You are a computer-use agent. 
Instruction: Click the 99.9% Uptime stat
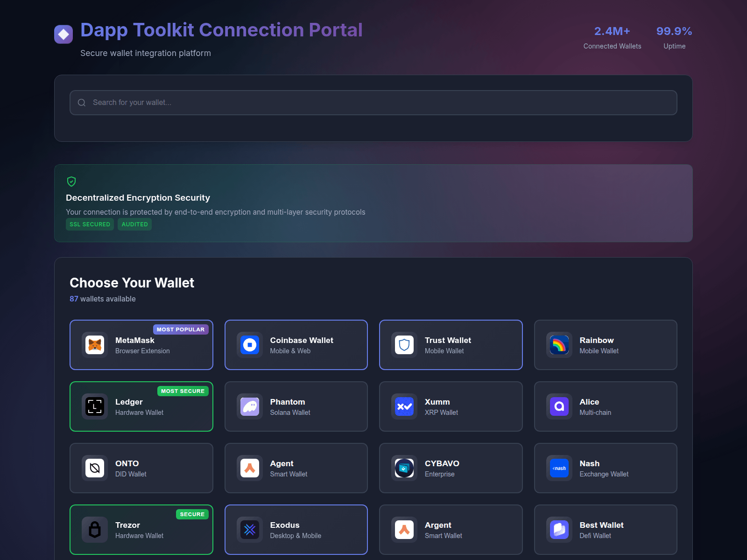(674, 38)
